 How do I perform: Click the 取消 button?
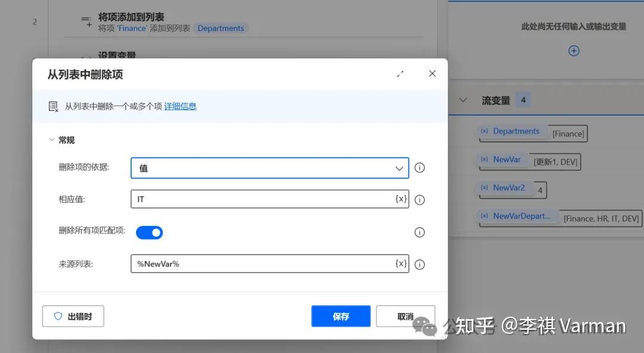(x=405, y=316)
